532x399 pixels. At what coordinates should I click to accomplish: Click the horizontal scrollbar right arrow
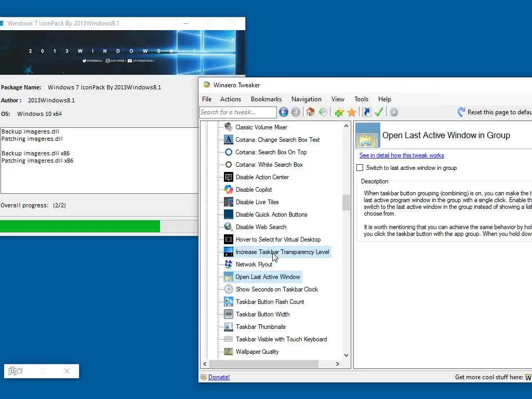coord(337,364)
